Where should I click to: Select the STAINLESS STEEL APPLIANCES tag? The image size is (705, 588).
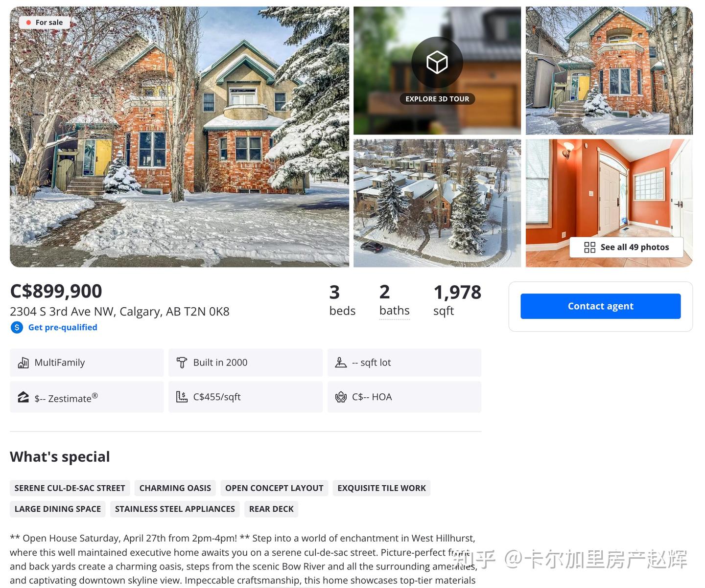point(175,509)
